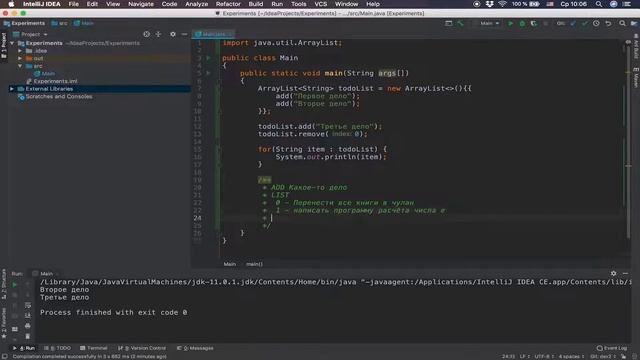Select Scratches and Consoles item
The width and height of the screenshot is (640, 360).
(55, 97)
